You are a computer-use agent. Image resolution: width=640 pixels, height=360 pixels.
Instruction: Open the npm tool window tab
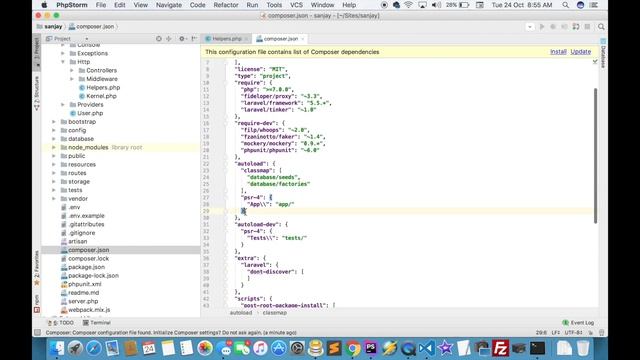coord(37,304)
